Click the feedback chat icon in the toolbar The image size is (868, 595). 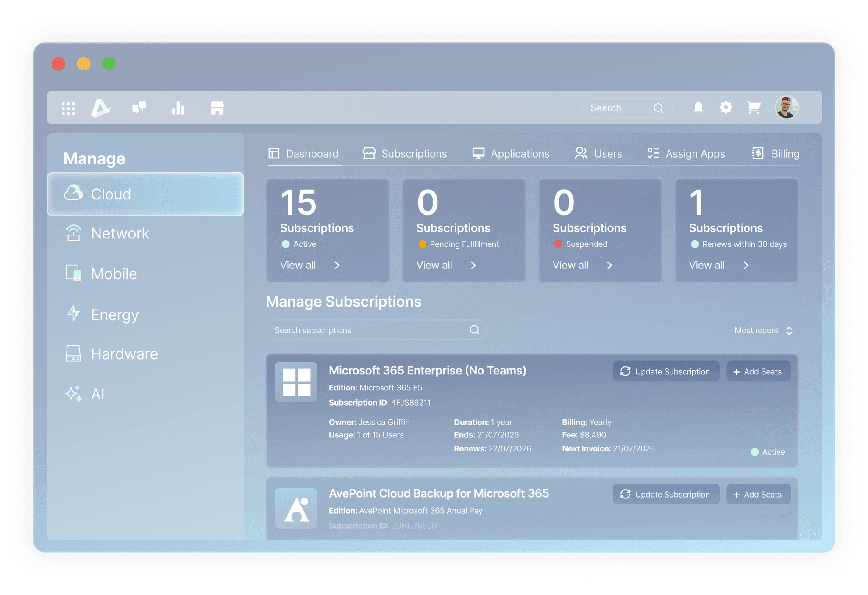coord(140,108)
